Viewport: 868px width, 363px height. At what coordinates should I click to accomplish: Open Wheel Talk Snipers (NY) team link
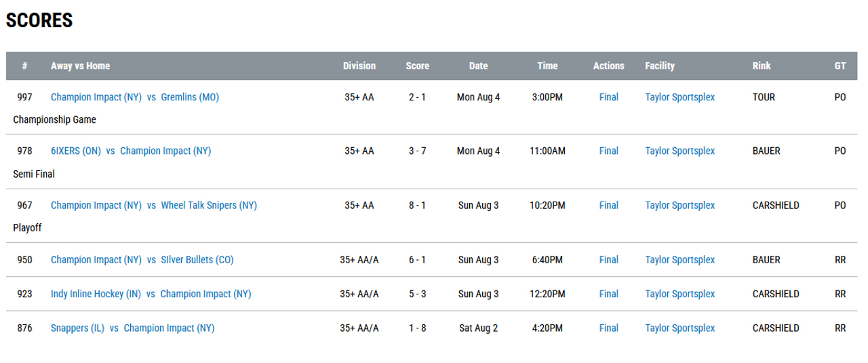(209, 205)
